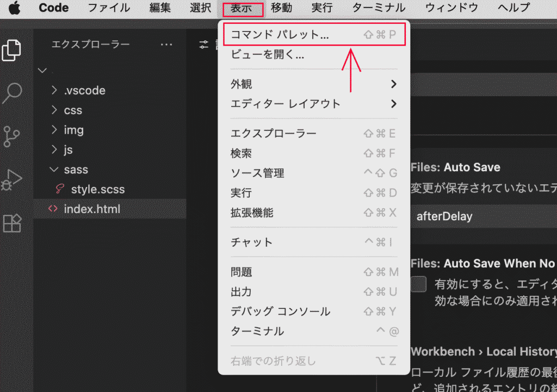Screen dimensions: 557x392
Task: Select コマンド パレット... menu item
Action: point(313,35)
